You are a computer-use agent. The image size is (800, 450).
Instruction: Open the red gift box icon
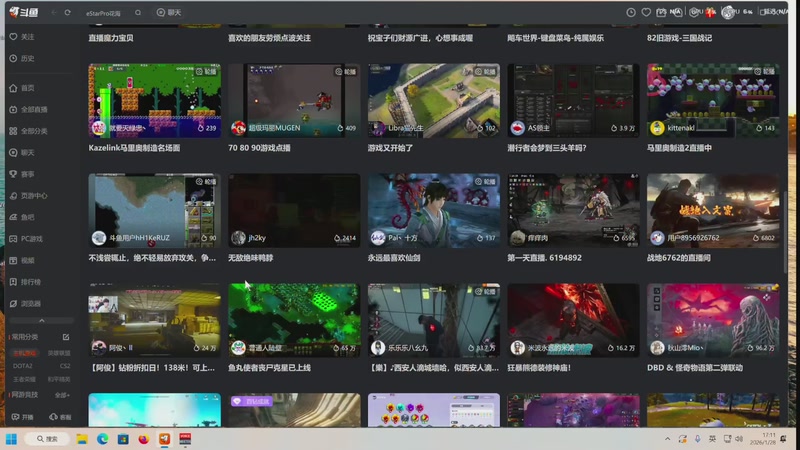(x=710, y=12)
